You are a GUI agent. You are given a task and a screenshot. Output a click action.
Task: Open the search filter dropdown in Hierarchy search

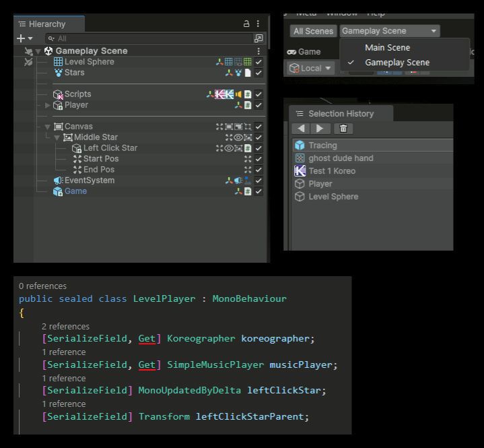point(51,38)
